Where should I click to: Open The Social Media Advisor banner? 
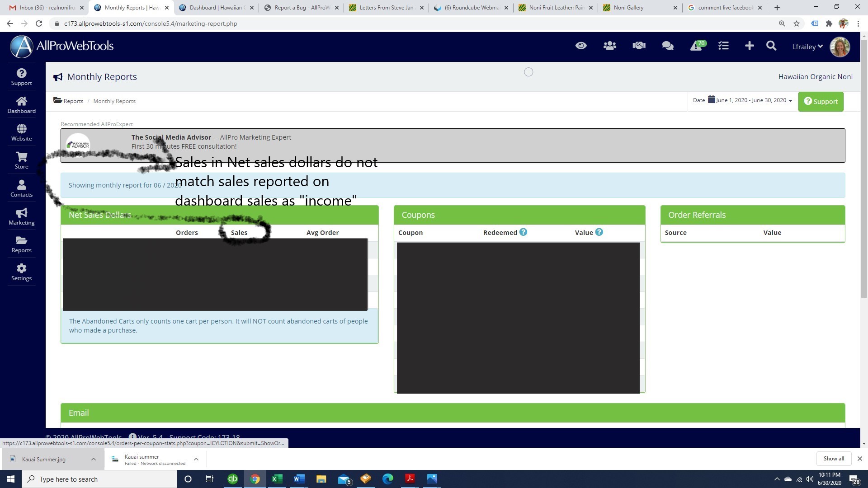453,145
